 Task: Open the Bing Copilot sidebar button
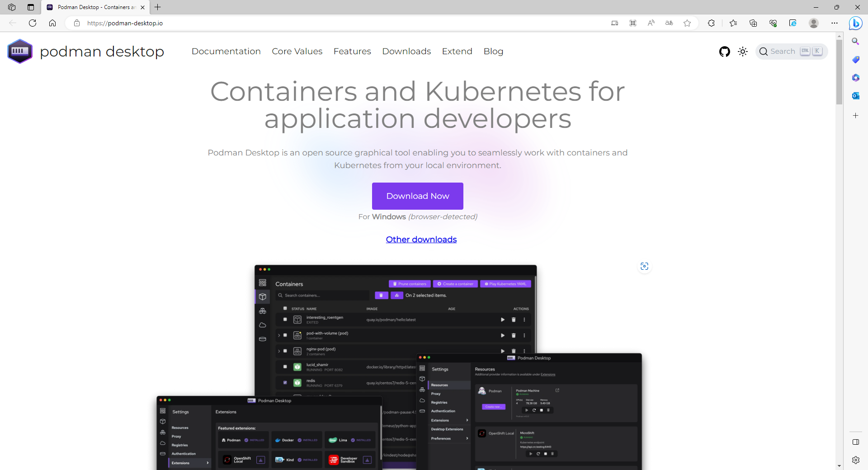pos(855,23)
